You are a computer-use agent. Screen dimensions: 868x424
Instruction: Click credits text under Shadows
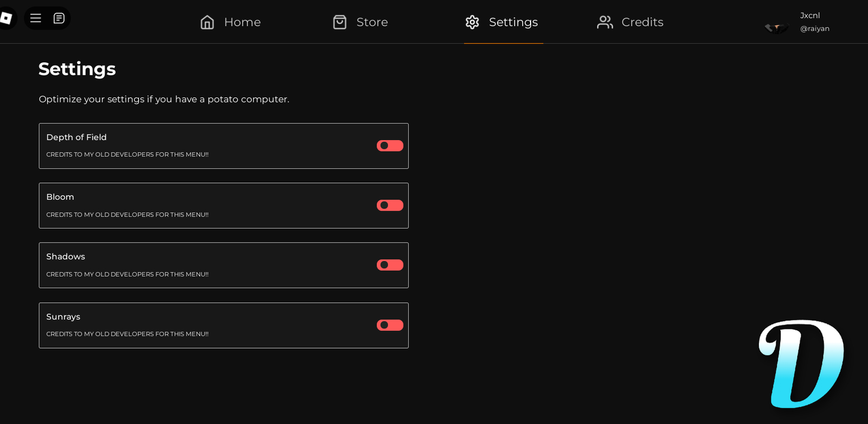click(x=127, y=275)
